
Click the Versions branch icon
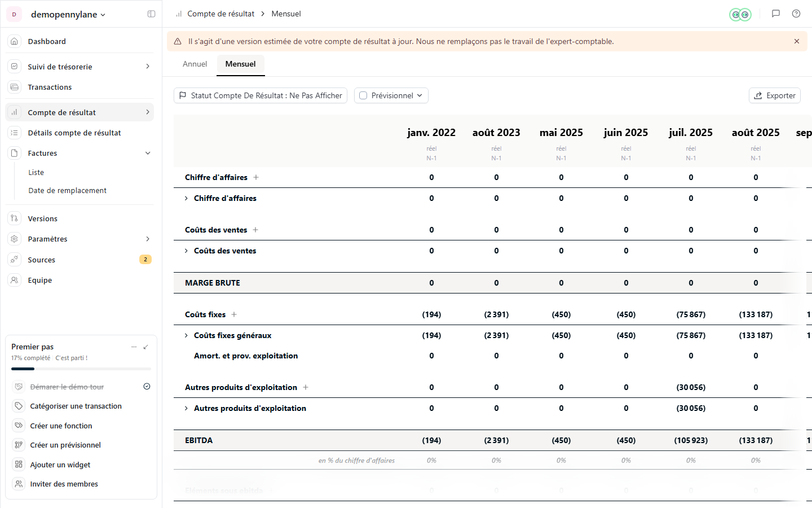(15, 218)
